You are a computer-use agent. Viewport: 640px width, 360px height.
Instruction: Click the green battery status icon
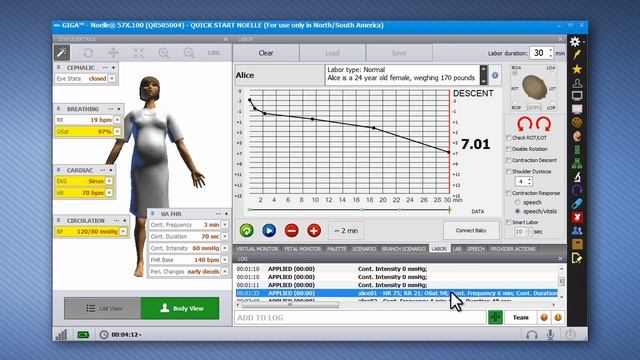83,335
